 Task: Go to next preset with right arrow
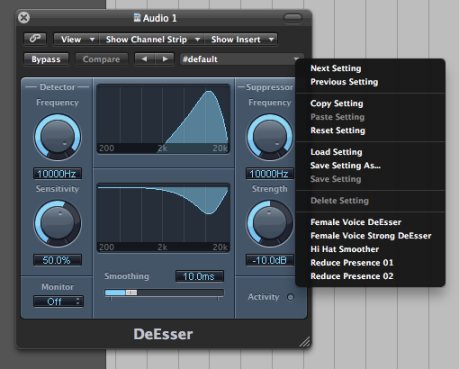(x=164, y=59)
